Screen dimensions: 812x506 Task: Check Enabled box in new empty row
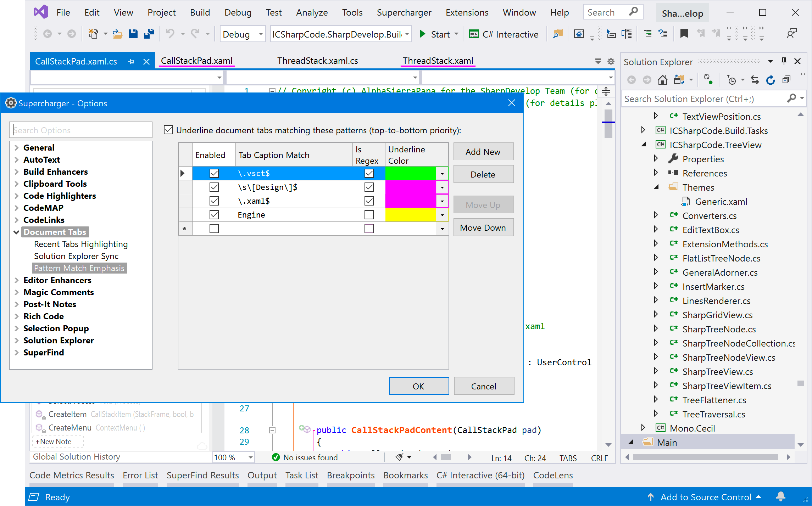click(214, 229)
